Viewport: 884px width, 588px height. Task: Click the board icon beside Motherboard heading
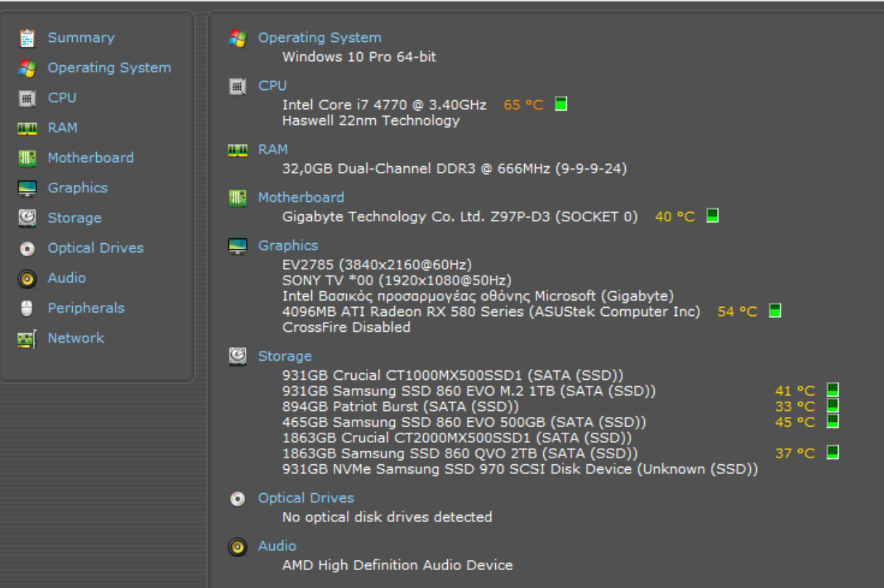click(238, 198)
